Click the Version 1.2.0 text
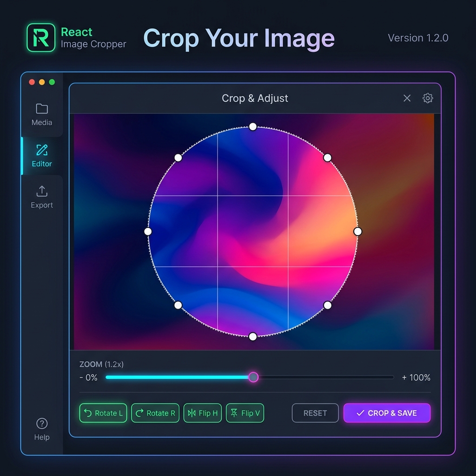 pos(418,38)
